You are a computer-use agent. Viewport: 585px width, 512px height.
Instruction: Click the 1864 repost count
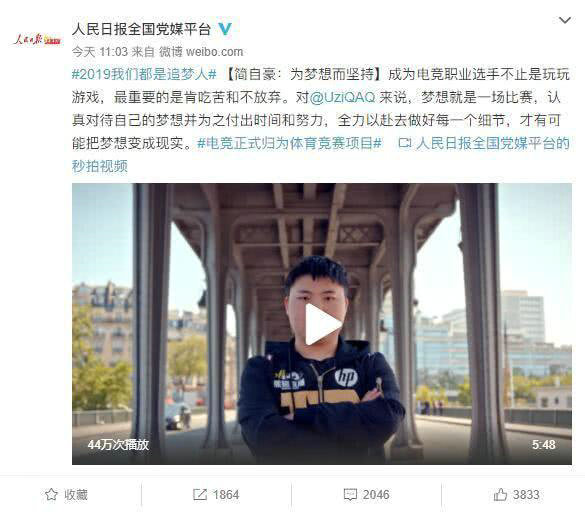(226, 495)
